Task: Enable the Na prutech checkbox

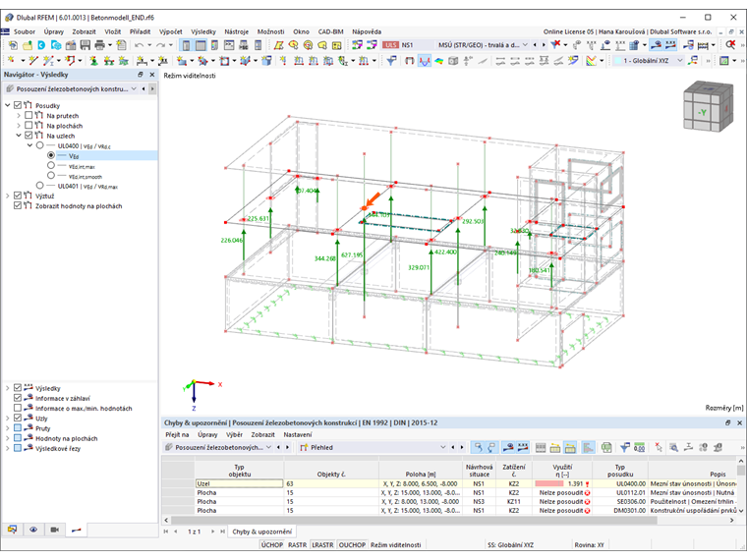Action: 29,115
